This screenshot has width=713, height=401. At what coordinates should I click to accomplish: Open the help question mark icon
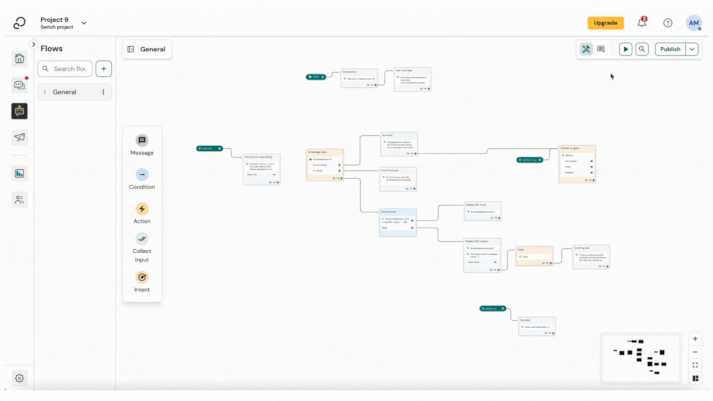click(x=668, y=23)
